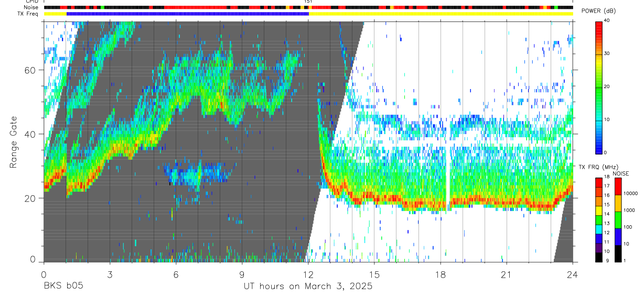The height and width of the screenshot is (297, 644).
Task: Select the hour 3 tick label on time axis
Action: [110, 274]
